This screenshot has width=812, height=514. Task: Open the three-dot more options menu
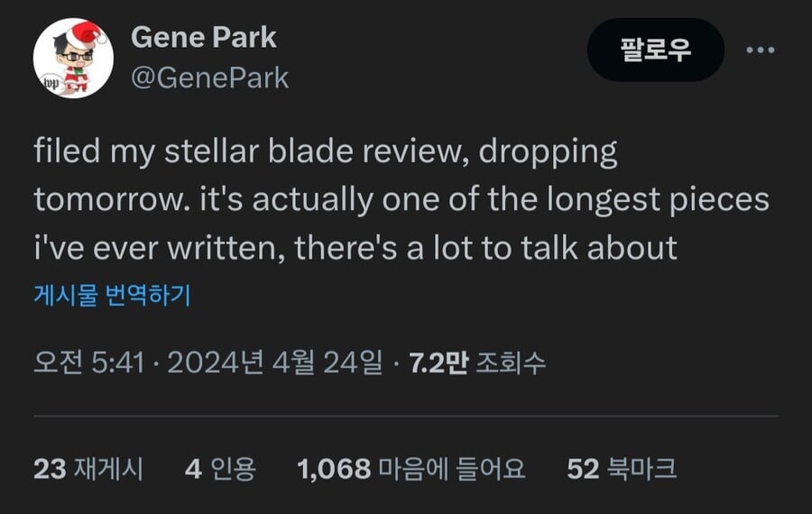(761, 50)
